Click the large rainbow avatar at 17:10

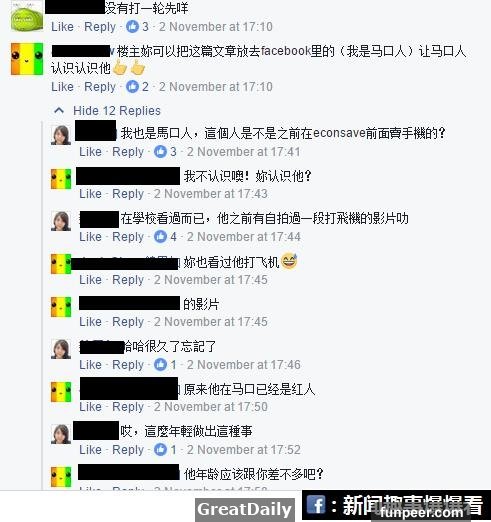(x=27, y=59)
